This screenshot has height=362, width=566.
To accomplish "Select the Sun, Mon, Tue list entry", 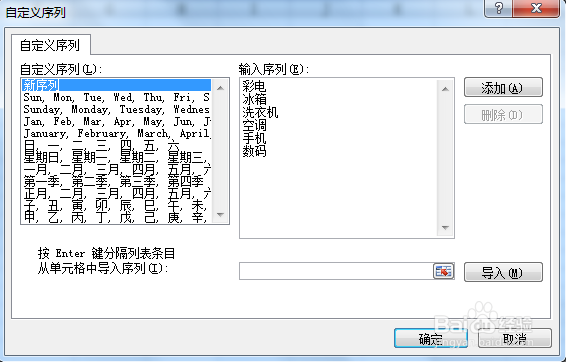I will (116, 97).
